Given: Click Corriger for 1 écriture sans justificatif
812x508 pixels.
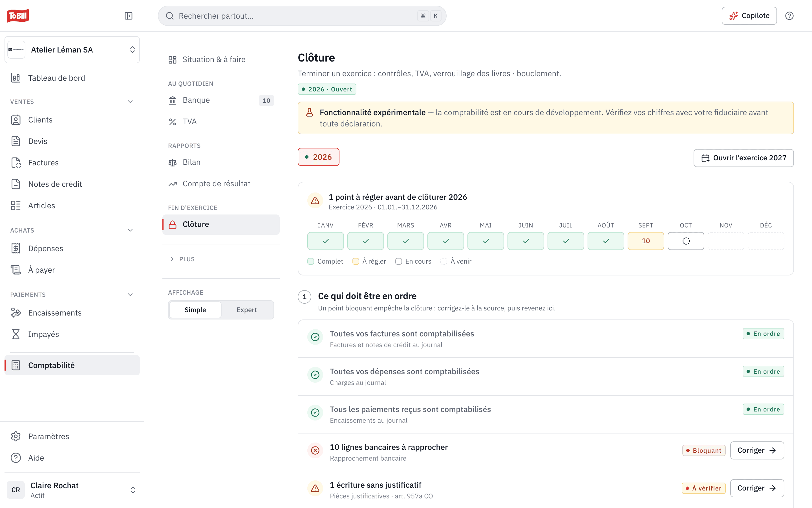Looking at the screenshot, I should [757, 488].
